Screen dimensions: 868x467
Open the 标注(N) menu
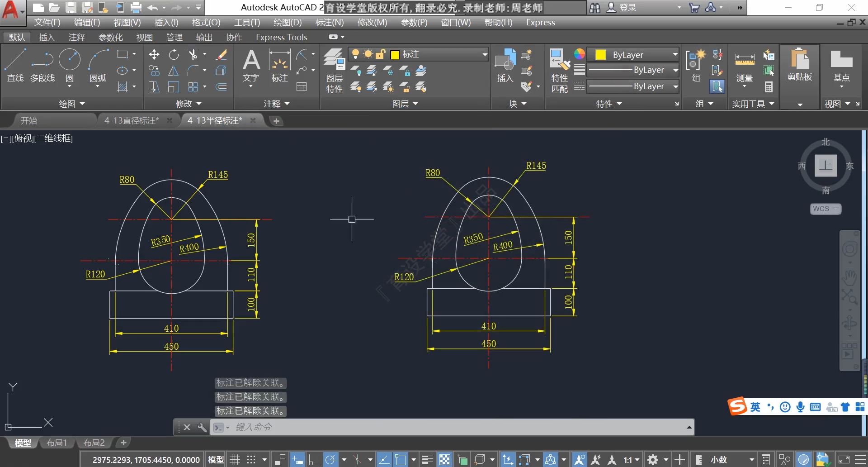coord(330,22)
